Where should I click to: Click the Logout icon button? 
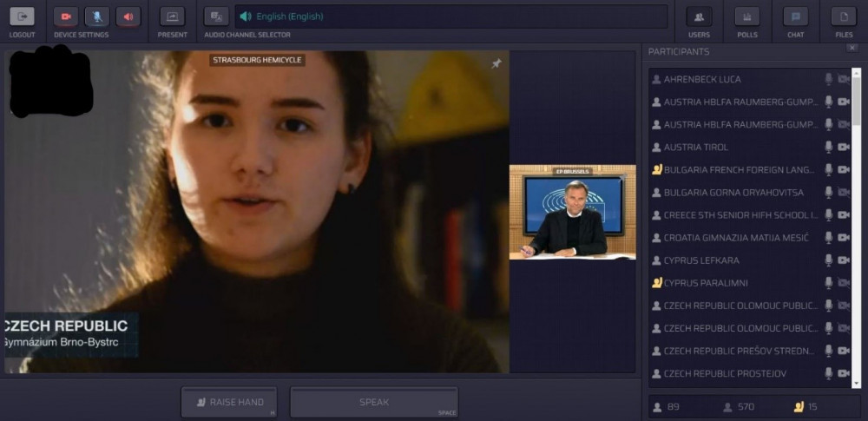click(x=22, y=16)
